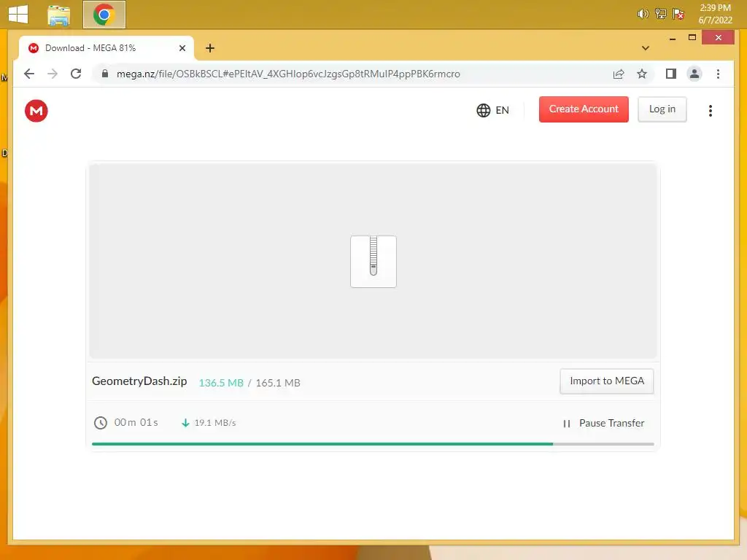Open the MEGA page three-dot menu

pos(711,111)
